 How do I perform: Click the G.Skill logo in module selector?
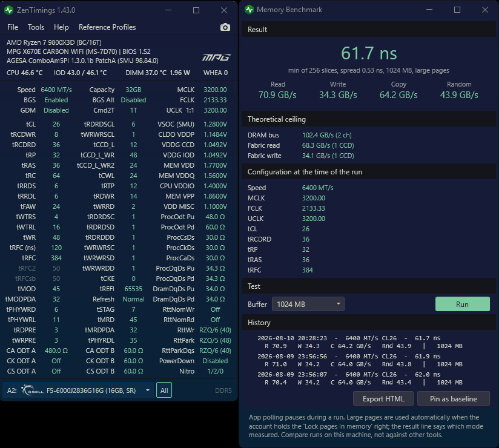(x=33, y=390)
